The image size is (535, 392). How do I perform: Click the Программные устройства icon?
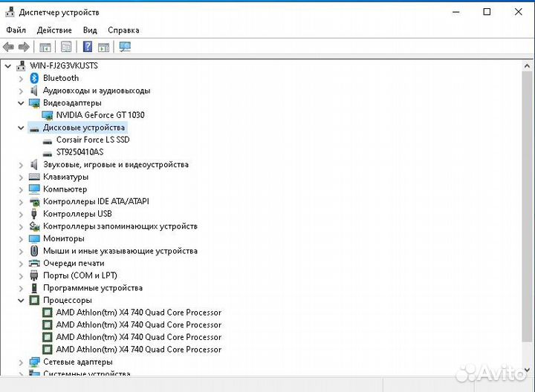pos(34,288)
